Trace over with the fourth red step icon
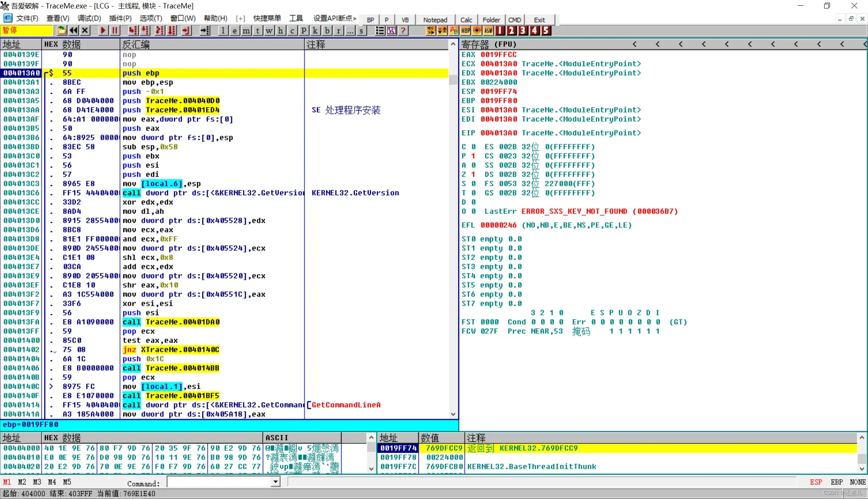 171,30
